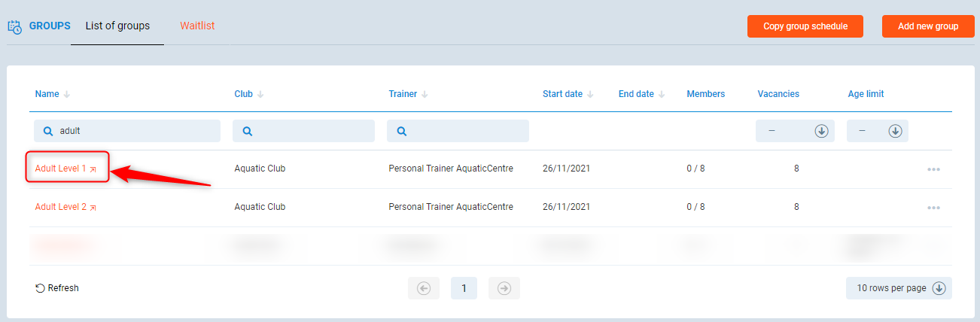980x322 pixels.
Task: Select the List of groups tab
Action: (117, 26)
